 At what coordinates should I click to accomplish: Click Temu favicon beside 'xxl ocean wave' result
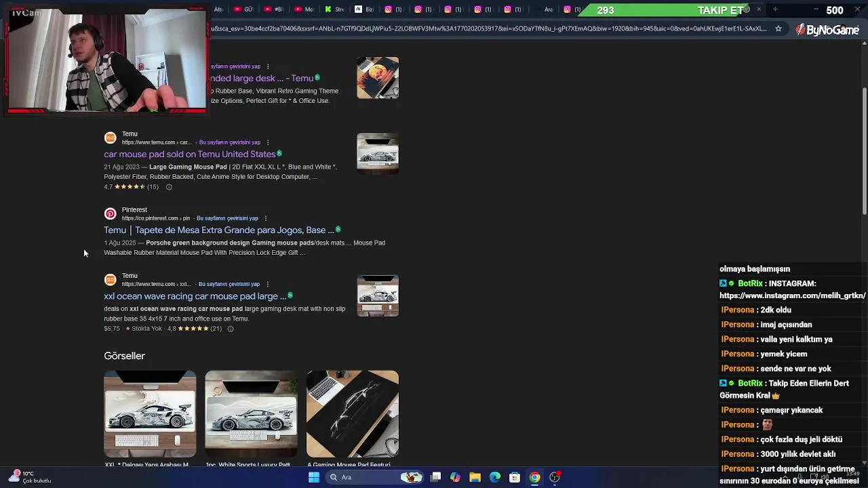110,279
